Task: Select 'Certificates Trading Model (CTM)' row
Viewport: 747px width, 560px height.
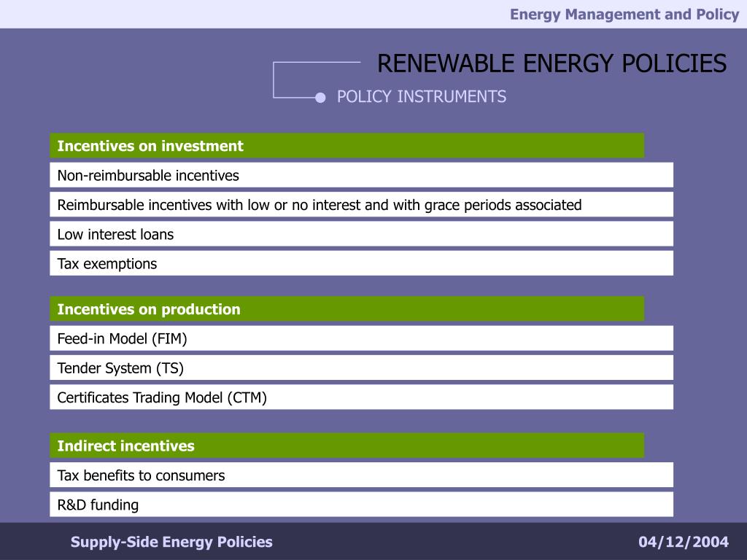Action: (362, 397)
